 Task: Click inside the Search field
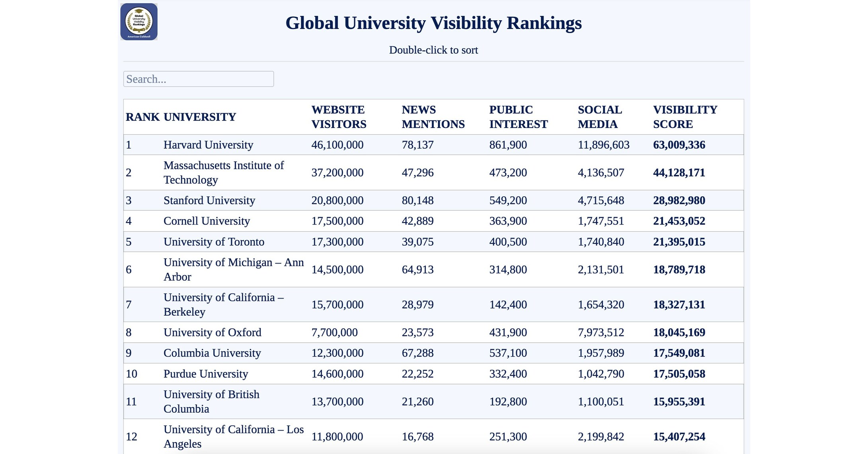pyautogui.click(x=198, y=79)
